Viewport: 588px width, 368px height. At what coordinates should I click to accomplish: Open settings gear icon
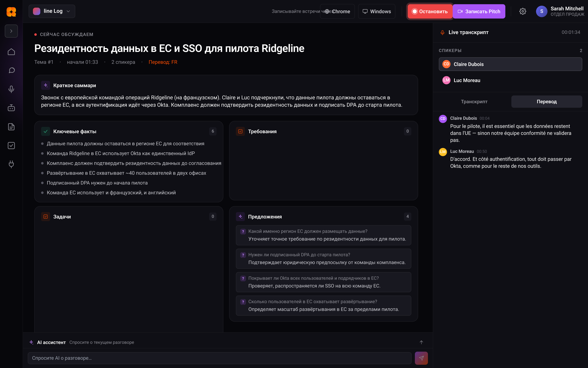click(x=523, y=11)
